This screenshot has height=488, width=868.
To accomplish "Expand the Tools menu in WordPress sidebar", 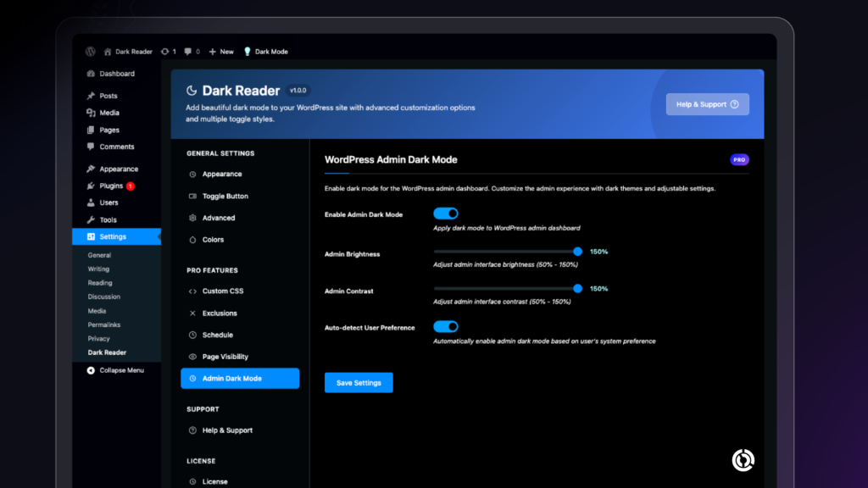I will 108,220.
